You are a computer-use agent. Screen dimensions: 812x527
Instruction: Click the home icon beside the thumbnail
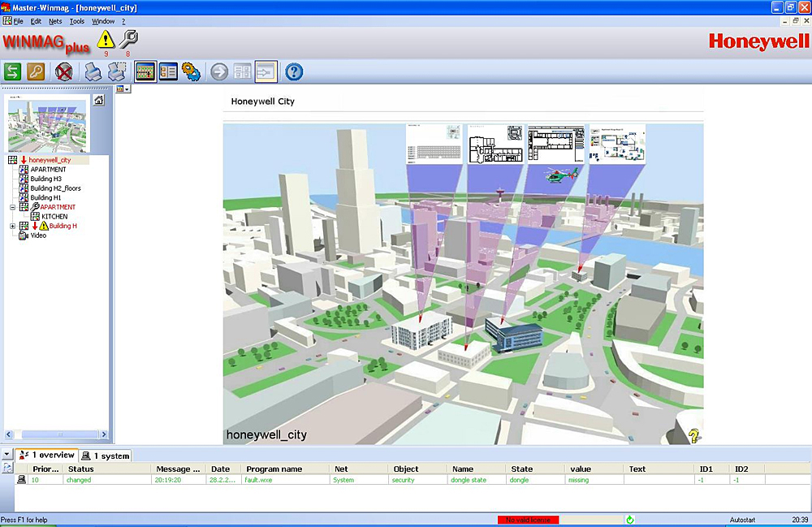(x=98, y=100)
